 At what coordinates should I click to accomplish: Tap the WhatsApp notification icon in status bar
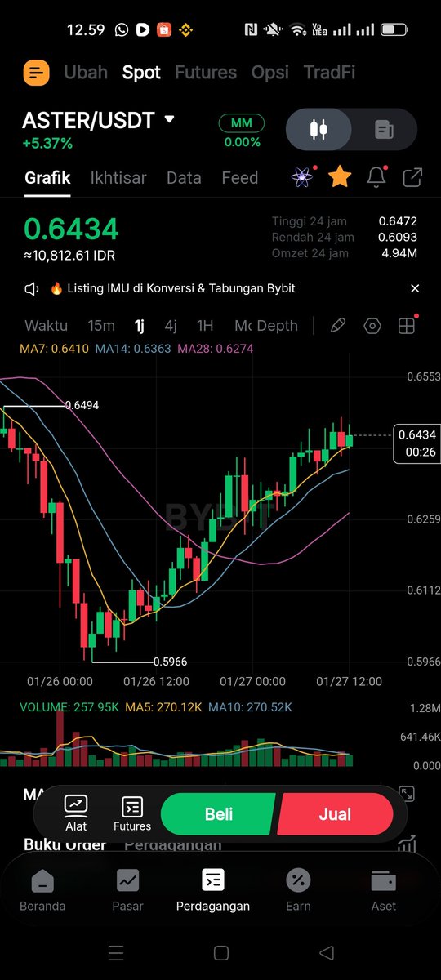pos(122,29)
